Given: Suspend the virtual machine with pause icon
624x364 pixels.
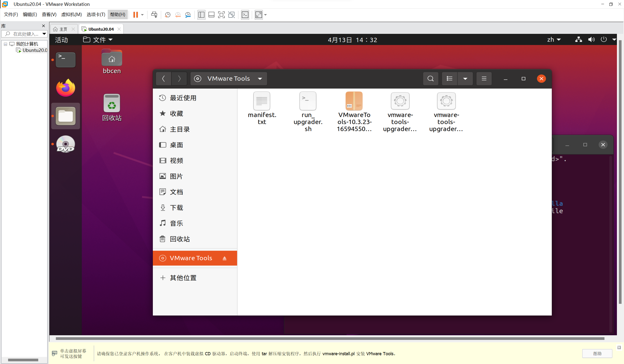Looking at the screenshot, I should [x=136, y=15].
